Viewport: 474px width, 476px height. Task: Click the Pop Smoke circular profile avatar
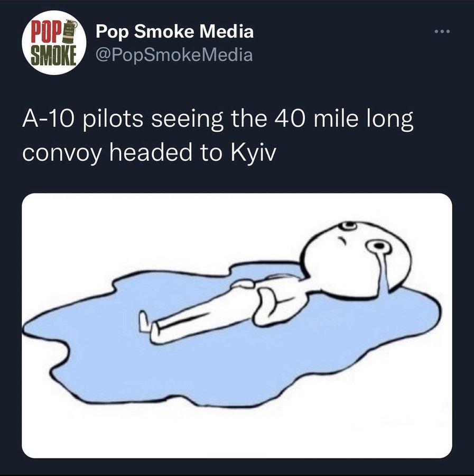[54, 42]
